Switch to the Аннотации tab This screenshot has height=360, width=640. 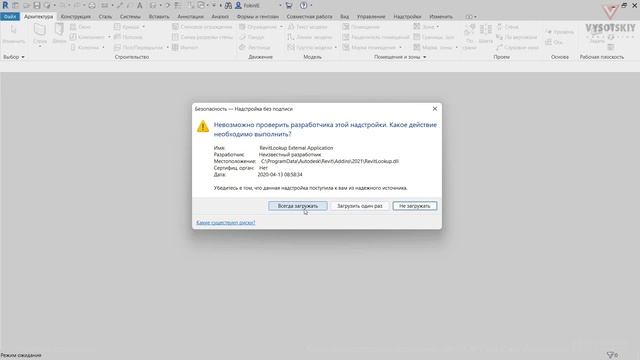point(191,17)
